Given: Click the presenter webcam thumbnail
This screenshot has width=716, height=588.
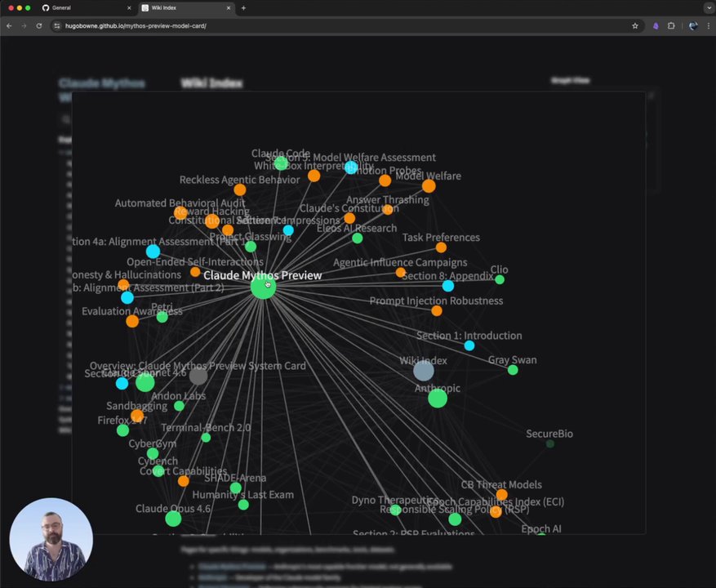Looking at the screenshot, I should (x=51, y=539).
